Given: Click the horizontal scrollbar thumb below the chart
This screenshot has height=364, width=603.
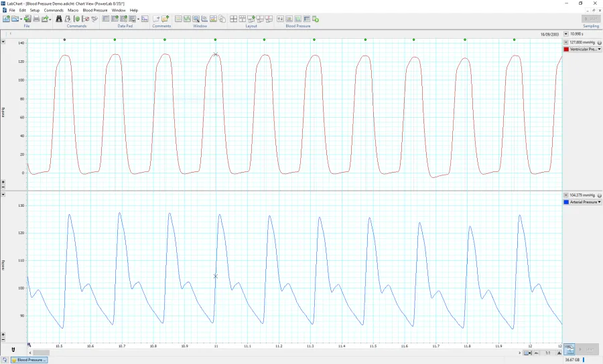Looking at the screenshot, I should (41, 353).
